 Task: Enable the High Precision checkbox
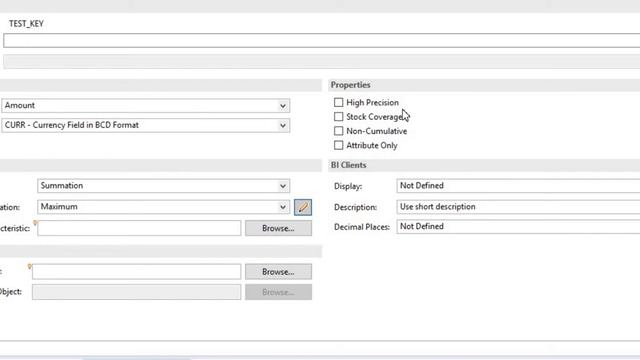tap(338, 102)
